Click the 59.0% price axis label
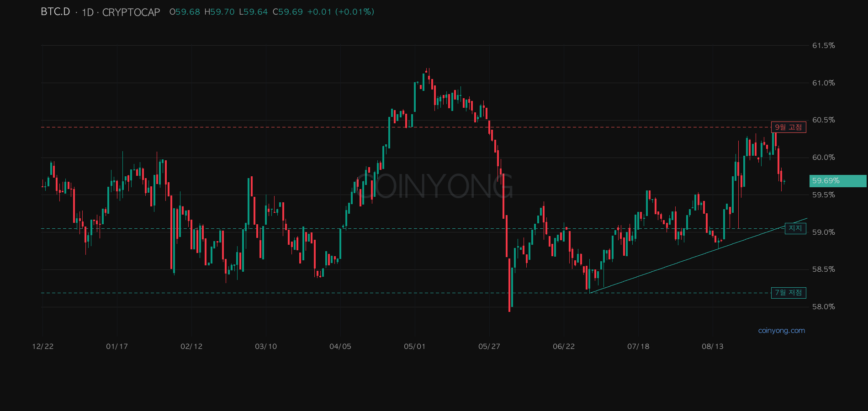The width and height of the screenshot is (868, 411). pos(823,232)
